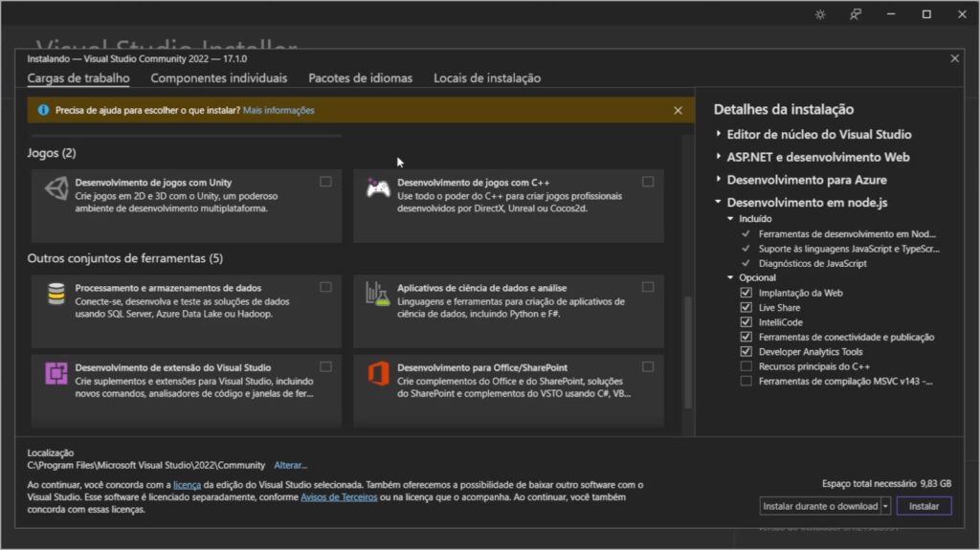Screen dimensions: 980x550
Task: Click the Unity workload icon
Action: click(56, 188)
